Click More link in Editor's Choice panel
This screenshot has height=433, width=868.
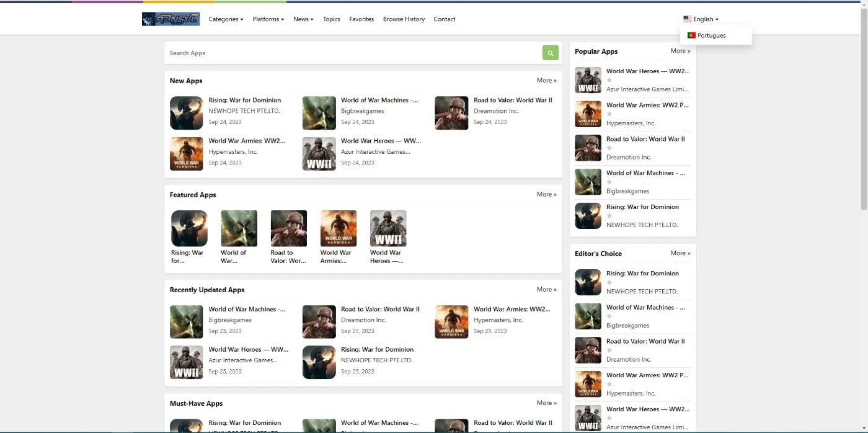click(x=680, y=253)
